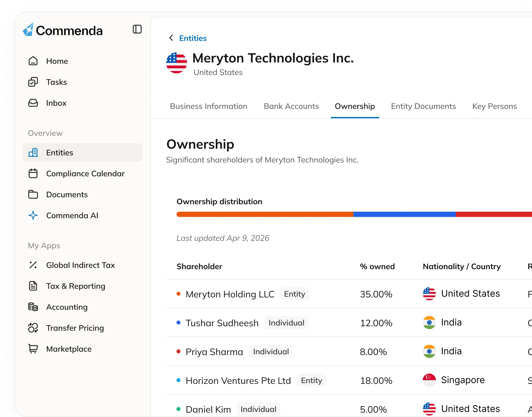Click the Home house icon

33,61
